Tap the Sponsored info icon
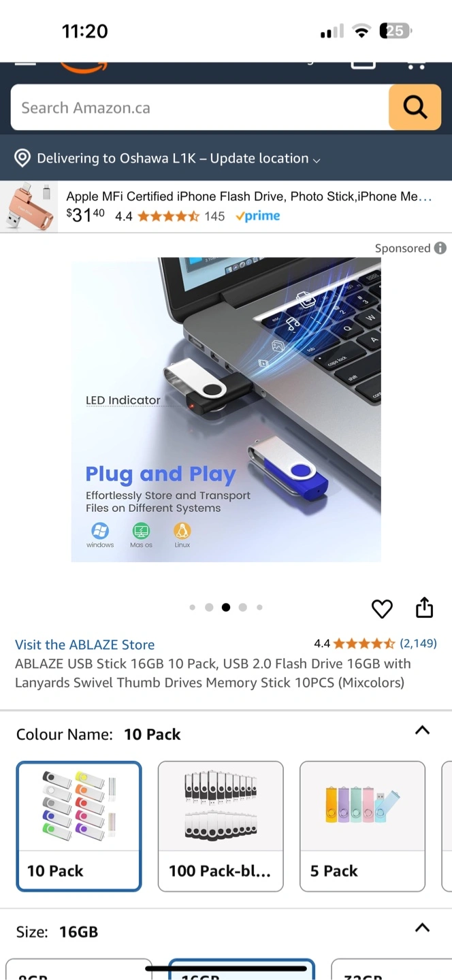Screen dimensions: 452x980 pos(440,248)
